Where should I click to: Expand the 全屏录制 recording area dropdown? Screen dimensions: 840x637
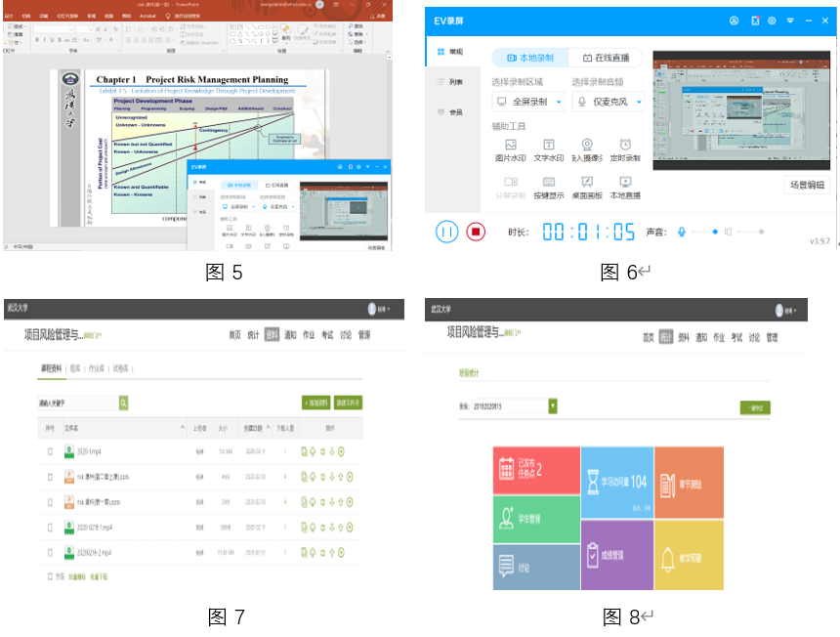[x=559, y=102]
